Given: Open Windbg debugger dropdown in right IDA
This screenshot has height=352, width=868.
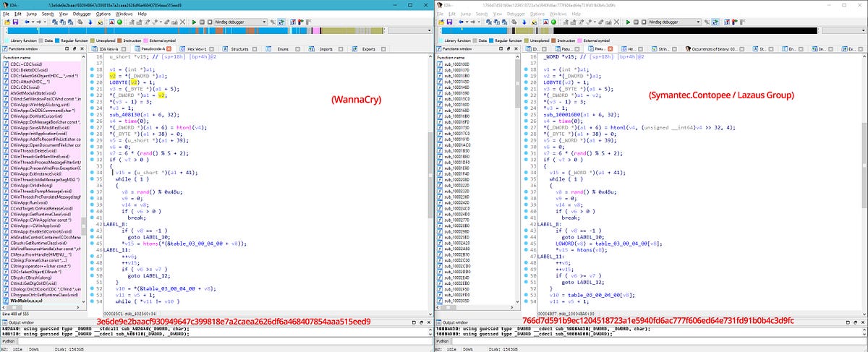Looking at the screenshot, I should 675,22.
